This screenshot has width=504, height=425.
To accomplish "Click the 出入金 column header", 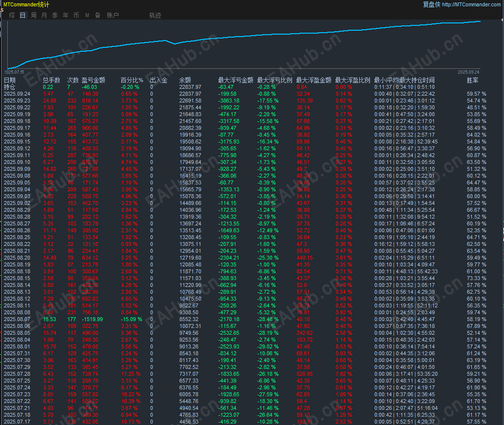I will click(x=158, y=80).
